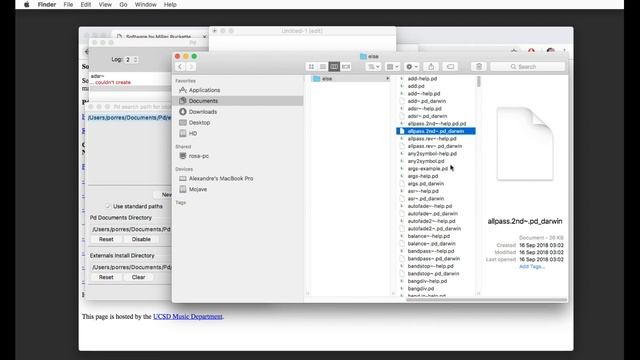Select file allpass.rev~-help.pd
This screenshot has height=360, width=640.
432,139
